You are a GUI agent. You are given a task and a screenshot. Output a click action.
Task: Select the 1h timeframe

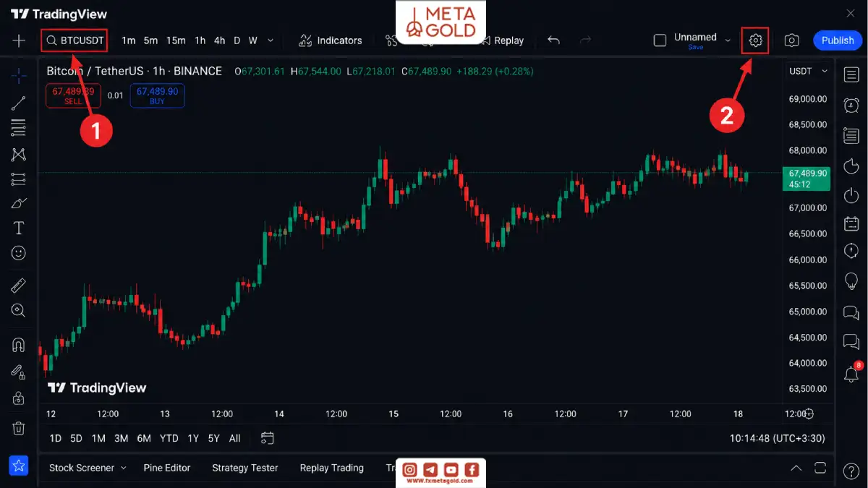coord(200,40)
